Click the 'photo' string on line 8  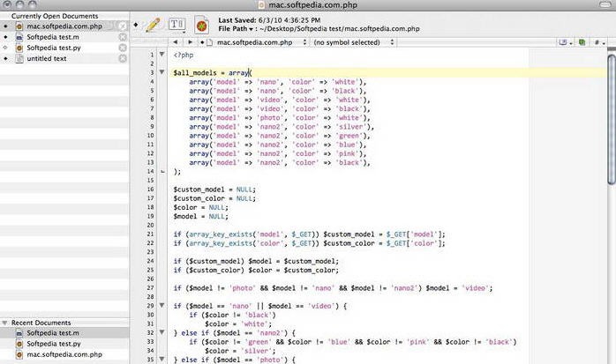(x=270, y=118)
